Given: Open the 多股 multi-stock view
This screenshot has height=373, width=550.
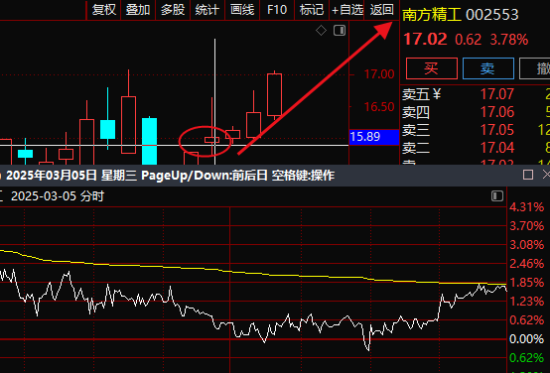Looking at the screenshot, I should 173,10.
